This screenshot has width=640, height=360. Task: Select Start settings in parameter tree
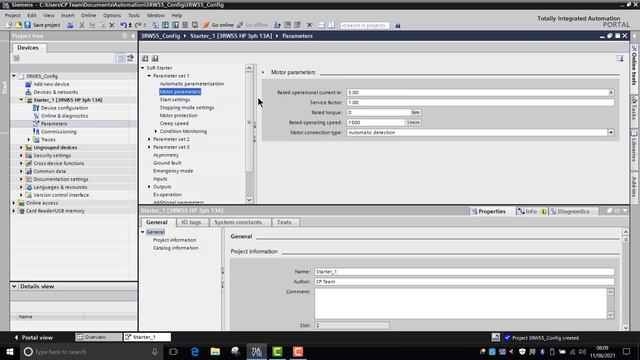[175, 100]
